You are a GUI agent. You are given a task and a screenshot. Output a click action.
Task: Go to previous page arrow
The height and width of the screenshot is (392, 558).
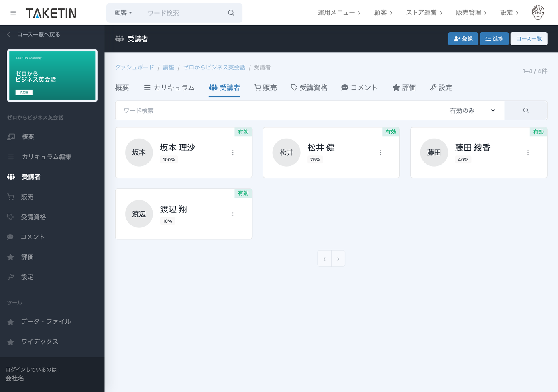pyautogui.click(x=324, y=259)
